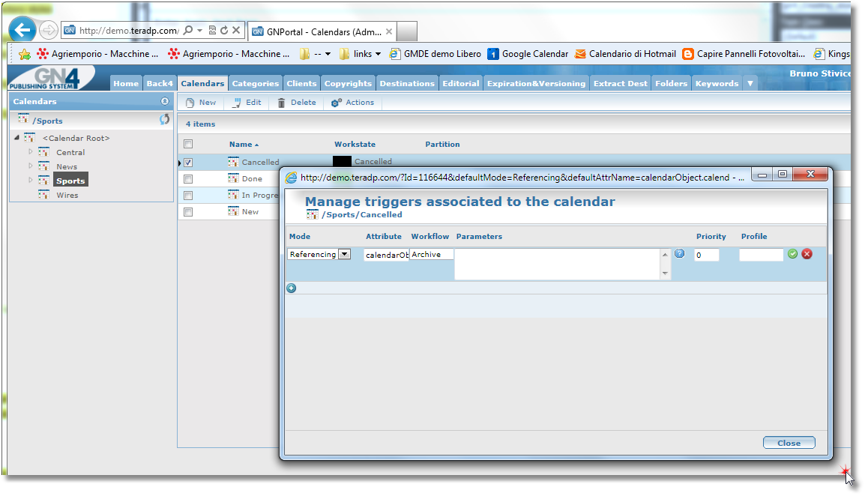
Task: Click the Priority input field
Action: click(x=707, y=255)
